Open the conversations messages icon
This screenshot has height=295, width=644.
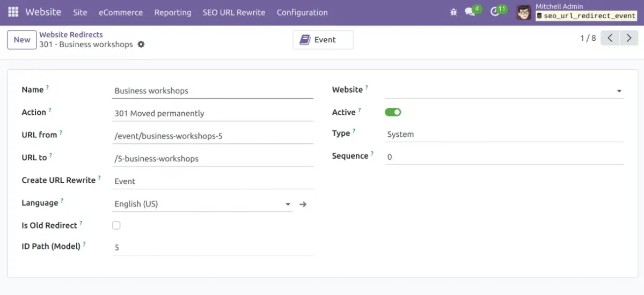[x=470, y=12]
